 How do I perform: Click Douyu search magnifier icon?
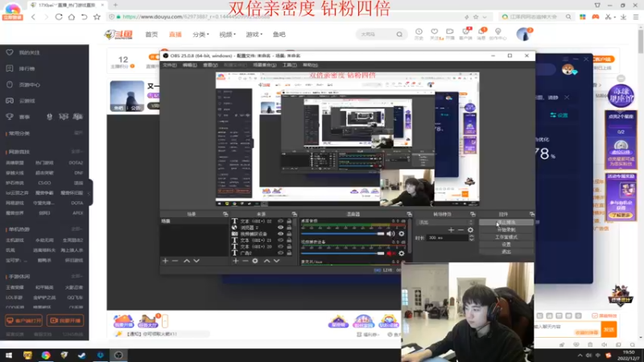(399, 35)
